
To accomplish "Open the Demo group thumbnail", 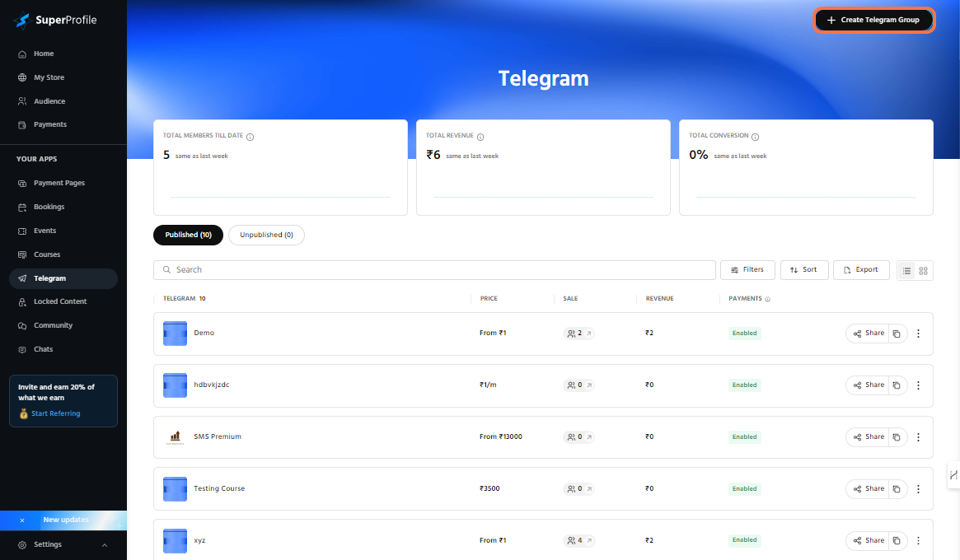I will (175, 334).
